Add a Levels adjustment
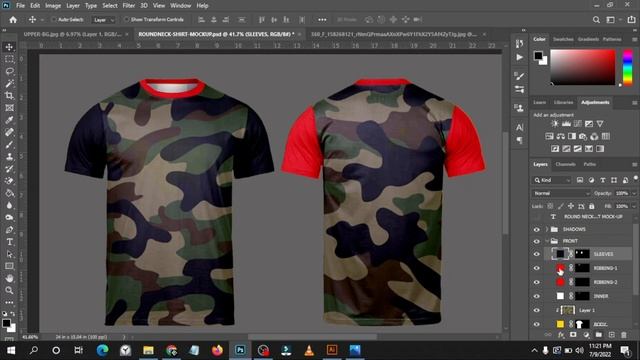This screenshot has width=640, height=360. 566,124
